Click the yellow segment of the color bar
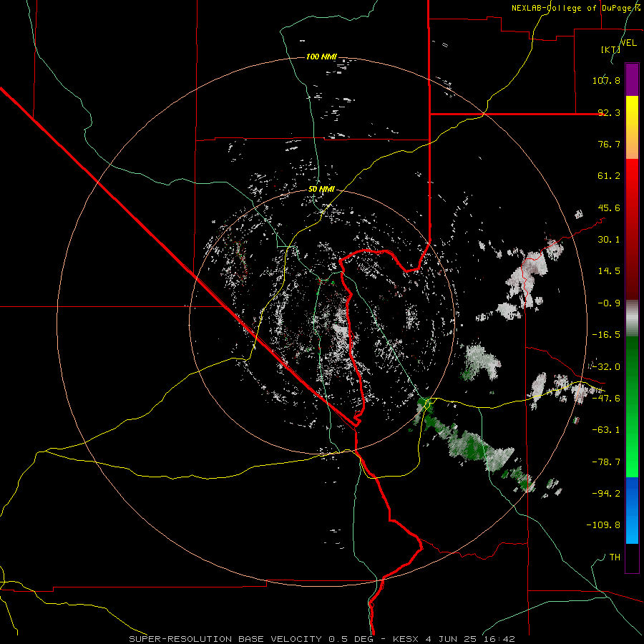Image resolution: width=644 pixels, height=644 pixels. [x=632, y=127]
